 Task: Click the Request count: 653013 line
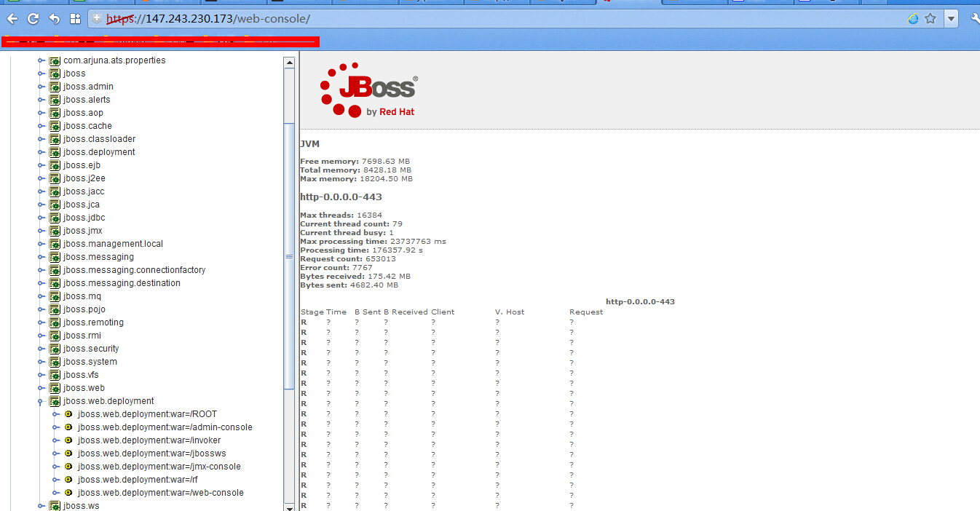click(348, 259)
